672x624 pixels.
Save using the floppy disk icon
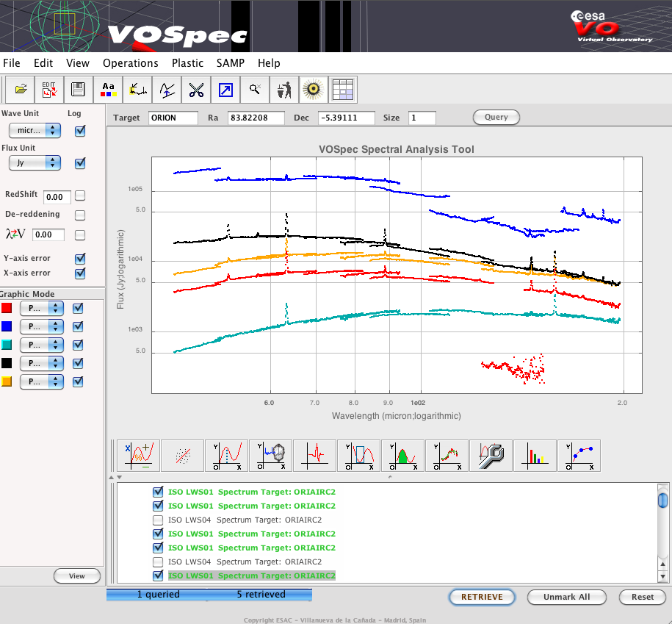(79, 90)
